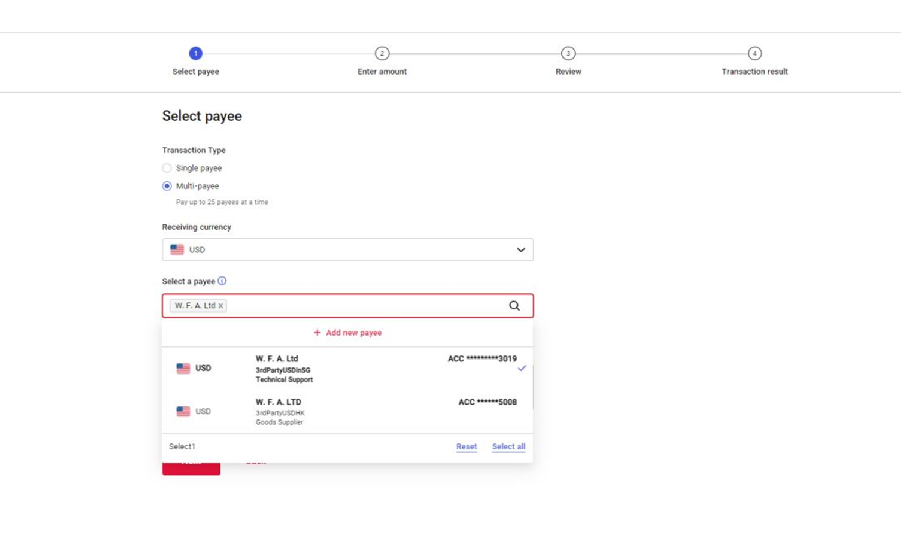Click the flag icon of Technical Support payee

(183, 368)
